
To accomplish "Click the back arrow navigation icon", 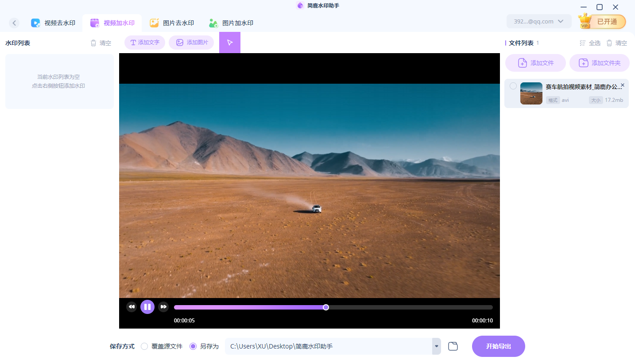I will click(14, 23).
